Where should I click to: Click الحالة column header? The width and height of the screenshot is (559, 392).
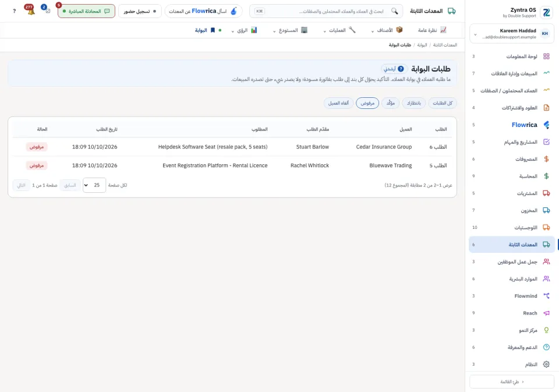coord(42,129)
